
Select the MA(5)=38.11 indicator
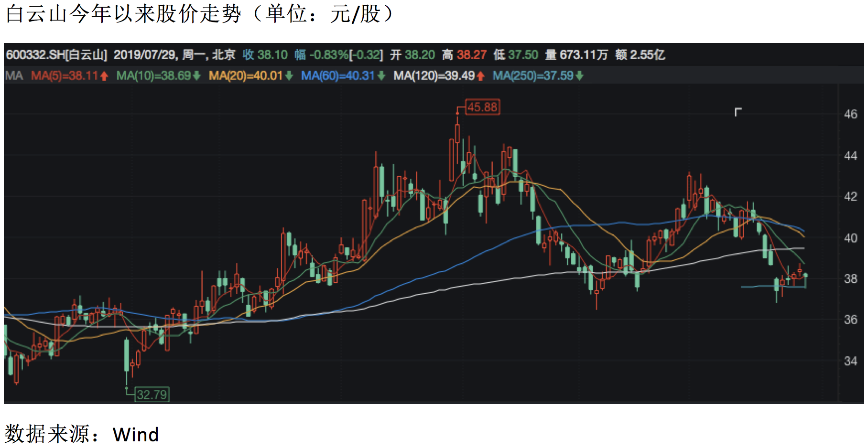(65, 75)
